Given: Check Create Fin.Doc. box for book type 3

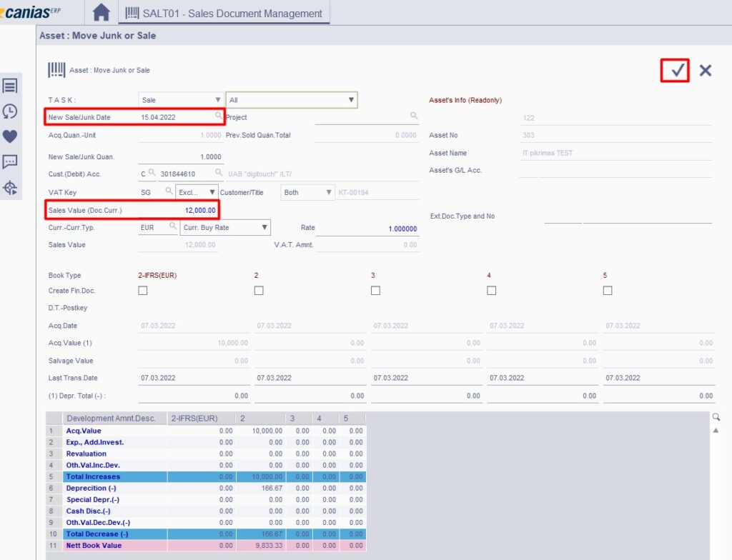Looking at the screenshot, I should 375,291.
